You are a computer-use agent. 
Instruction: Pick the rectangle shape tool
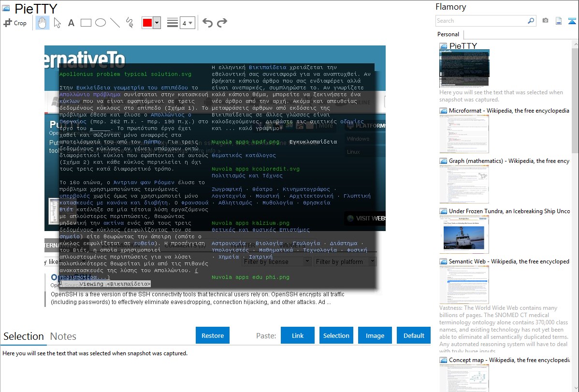click(x=86, y=23)
